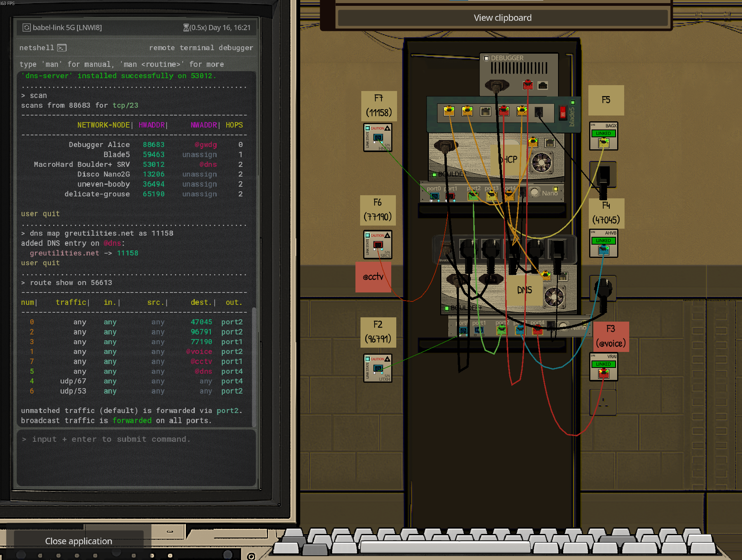The width and height of the screenshot is (742, 560).
Task: Select the red-cabled port on blade5
Action: [504, 111]
